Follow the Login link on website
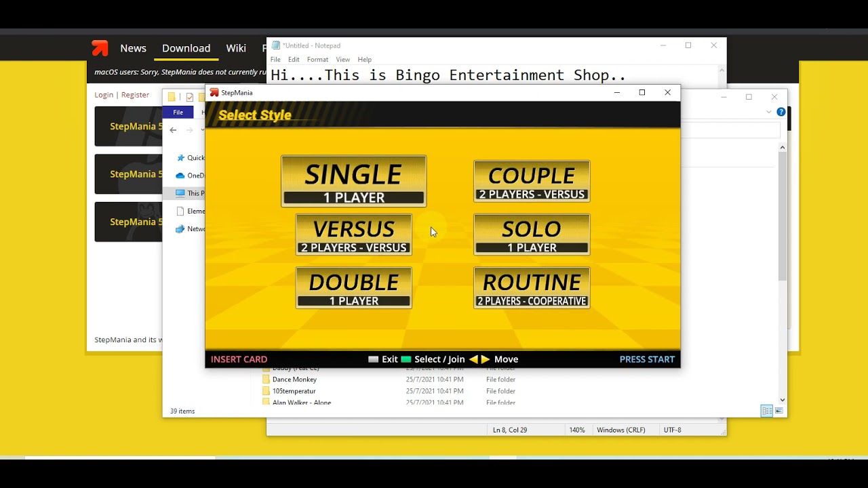 pyautogui.click(x=104, y=95)
